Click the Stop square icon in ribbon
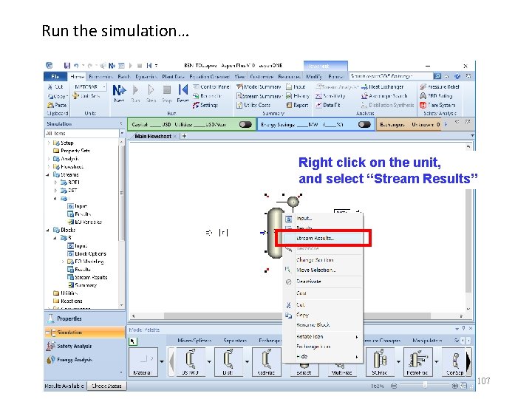 166,90
